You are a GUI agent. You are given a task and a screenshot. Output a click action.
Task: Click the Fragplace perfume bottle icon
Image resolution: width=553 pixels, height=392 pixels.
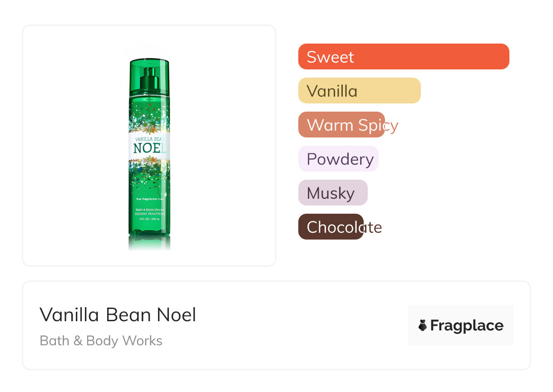click(x=423, y=325)
